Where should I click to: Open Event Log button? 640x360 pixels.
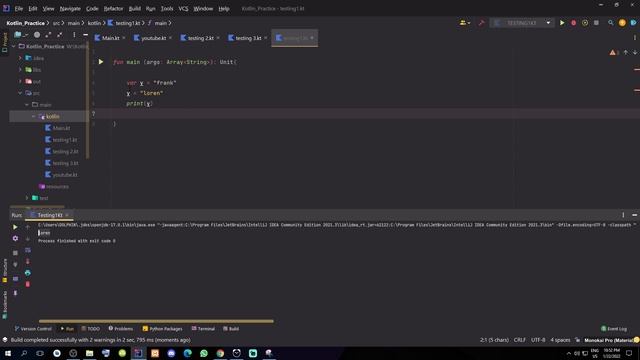(x=614, y=329)
